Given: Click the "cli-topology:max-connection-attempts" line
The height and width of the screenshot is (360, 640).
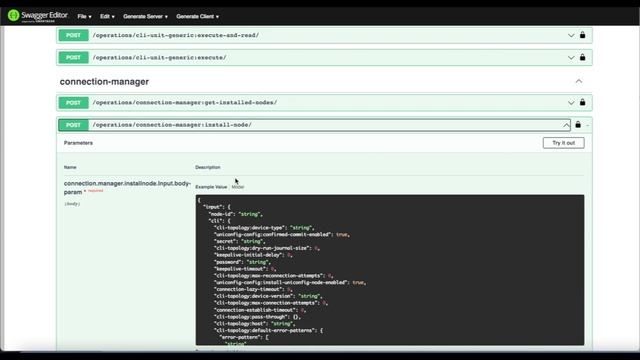Looking at the screenshot, I should coord(271,303).
